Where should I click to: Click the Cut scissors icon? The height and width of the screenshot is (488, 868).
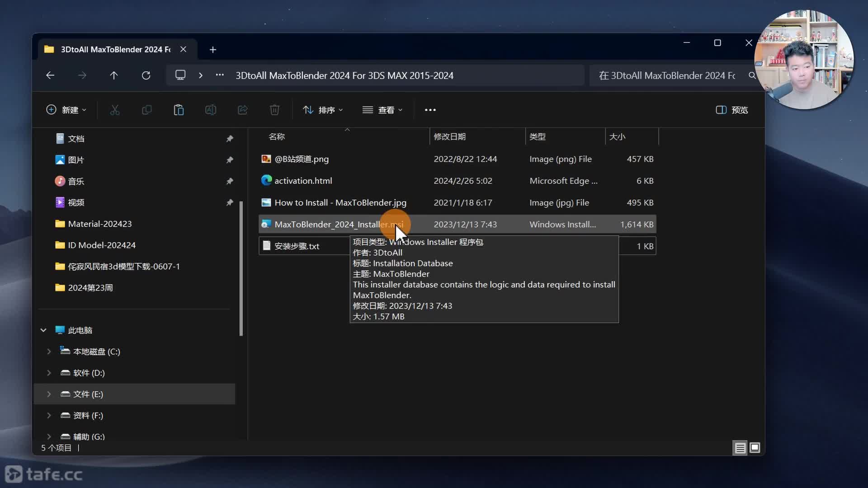115,110
